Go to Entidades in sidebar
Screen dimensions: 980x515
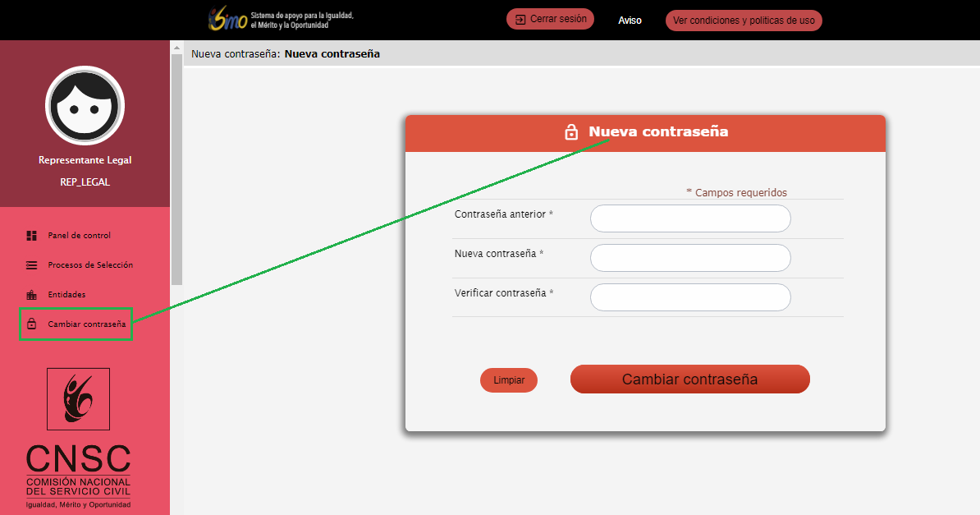[x=66, y=295]
